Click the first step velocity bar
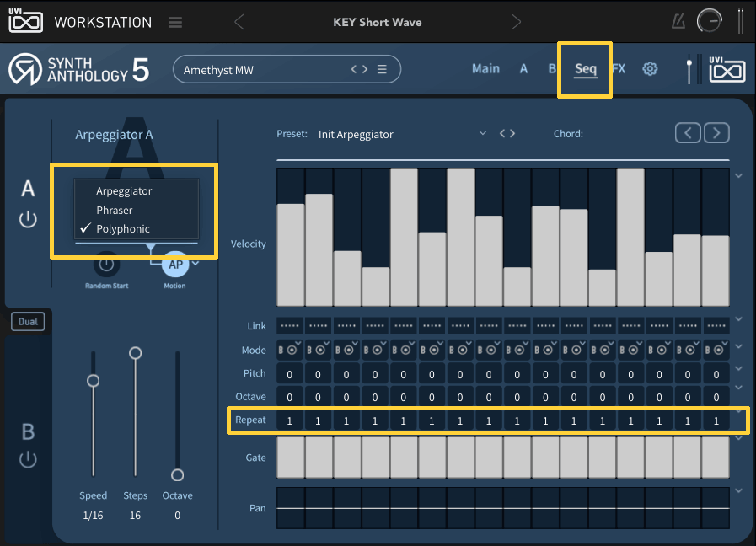The height and width of the screenshot is (546, 756). point(290,255)
